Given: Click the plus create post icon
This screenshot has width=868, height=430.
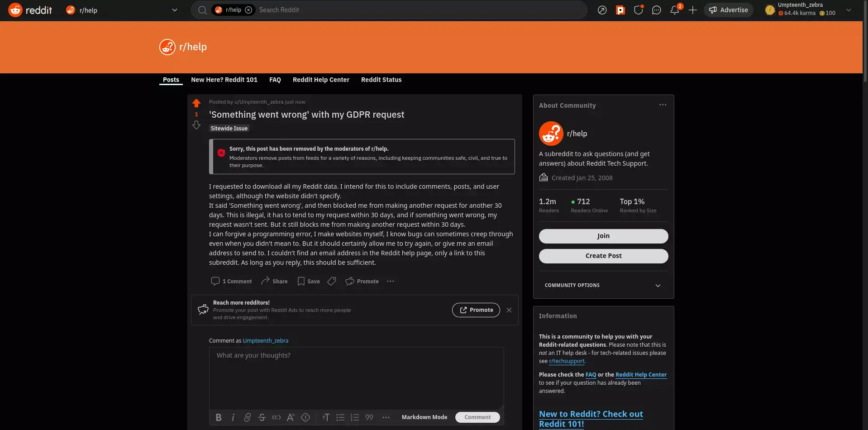Looking at the screenshot, I should click(x=692, y=10).
